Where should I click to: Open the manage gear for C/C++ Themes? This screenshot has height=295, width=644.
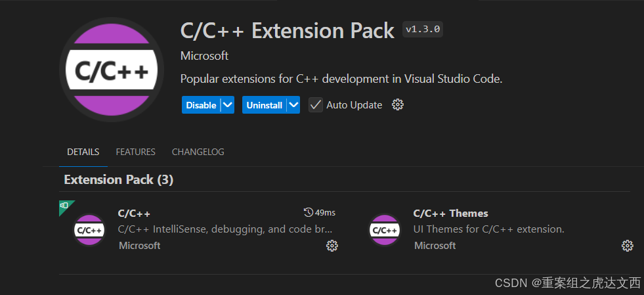coord(628,246)
